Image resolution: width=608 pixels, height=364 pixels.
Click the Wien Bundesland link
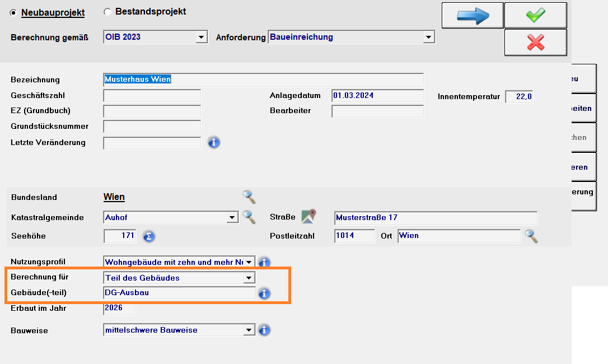[114, 197]
